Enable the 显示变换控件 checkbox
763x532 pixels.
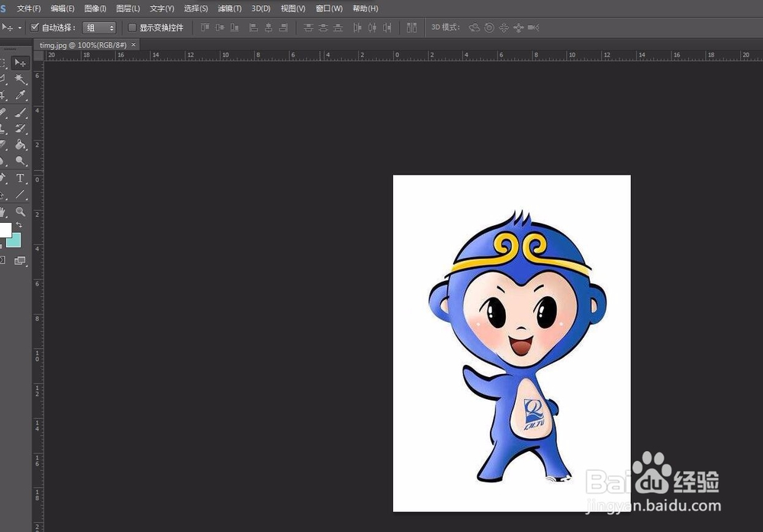click(x=132, y=27)
